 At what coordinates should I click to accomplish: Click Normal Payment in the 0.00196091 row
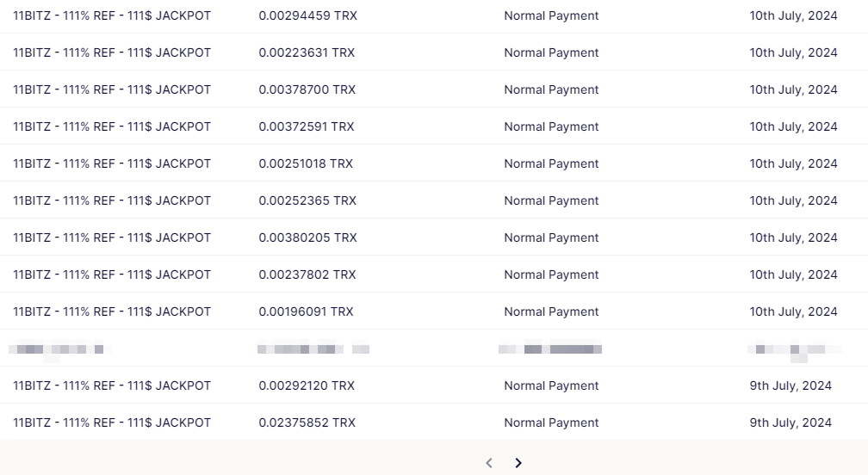point(551,312)
